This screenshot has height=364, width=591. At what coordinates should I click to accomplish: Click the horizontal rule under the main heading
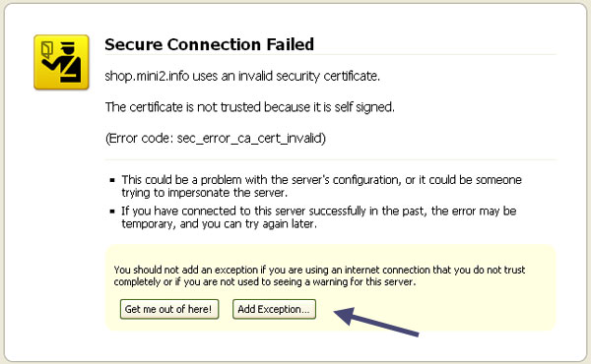331,54
